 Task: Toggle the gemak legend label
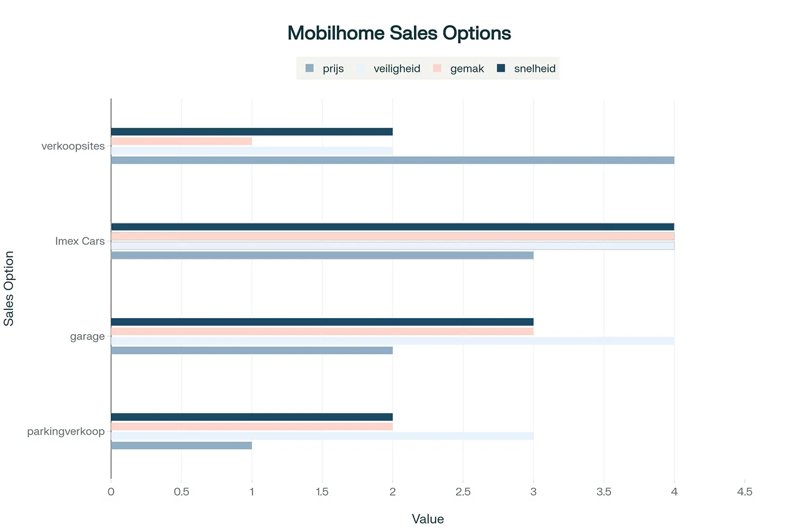click(467, 69)
